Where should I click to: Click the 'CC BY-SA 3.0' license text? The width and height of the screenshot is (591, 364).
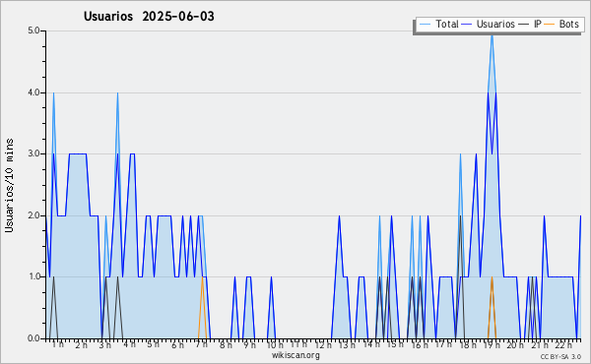(560, 357)
